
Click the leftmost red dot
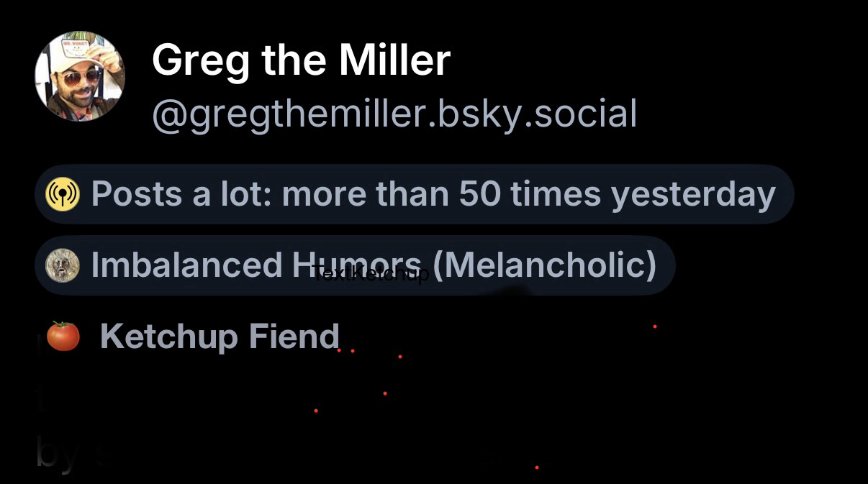point(316,411)
